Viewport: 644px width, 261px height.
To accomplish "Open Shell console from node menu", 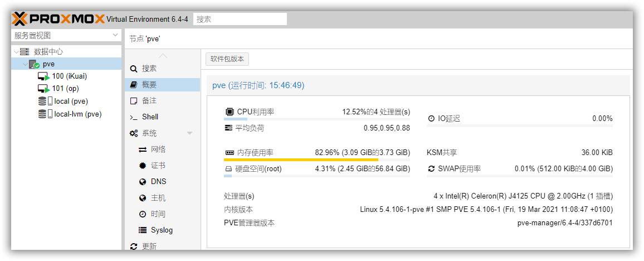I will coord(150,117).
